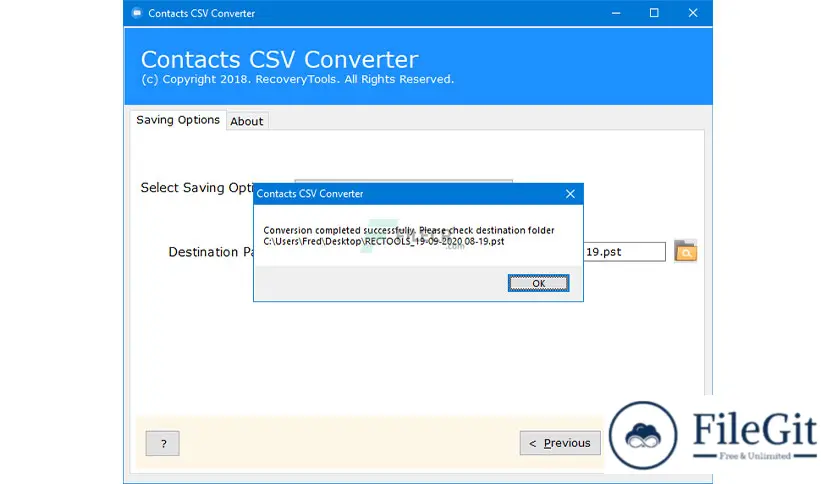
Task: Click the RECTOOLS destination file path text
Action: (383, 241)
